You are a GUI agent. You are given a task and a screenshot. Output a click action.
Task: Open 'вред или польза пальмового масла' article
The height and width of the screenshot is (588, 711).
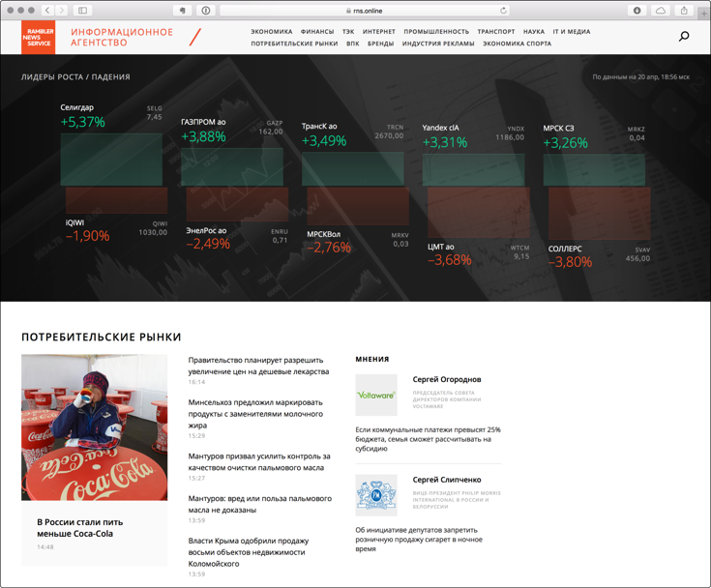[260, 504]
